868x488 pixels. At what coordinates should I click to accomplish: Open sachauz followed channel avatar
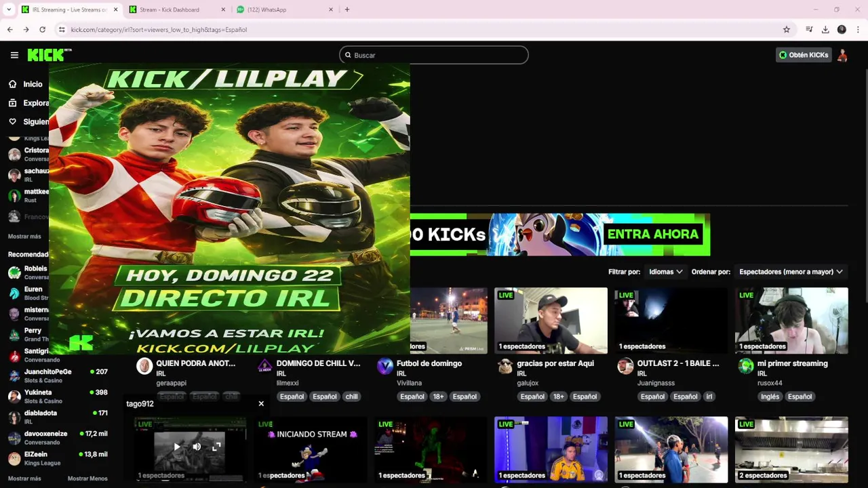point(14,175)
